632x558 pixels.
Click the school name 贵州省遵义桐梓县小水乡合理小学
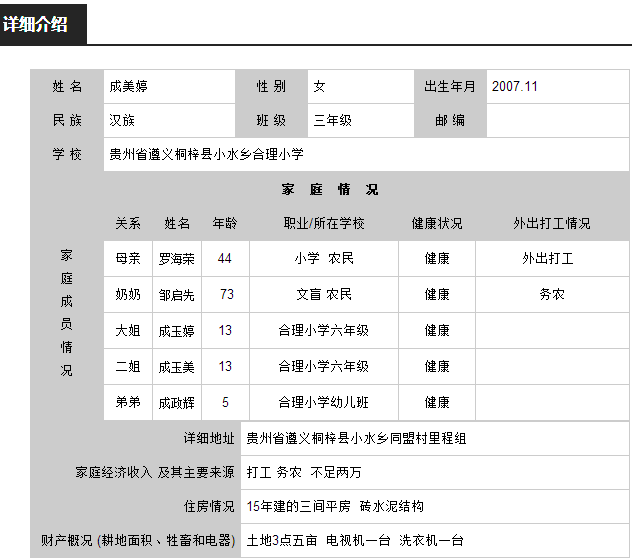coord(206,154)
